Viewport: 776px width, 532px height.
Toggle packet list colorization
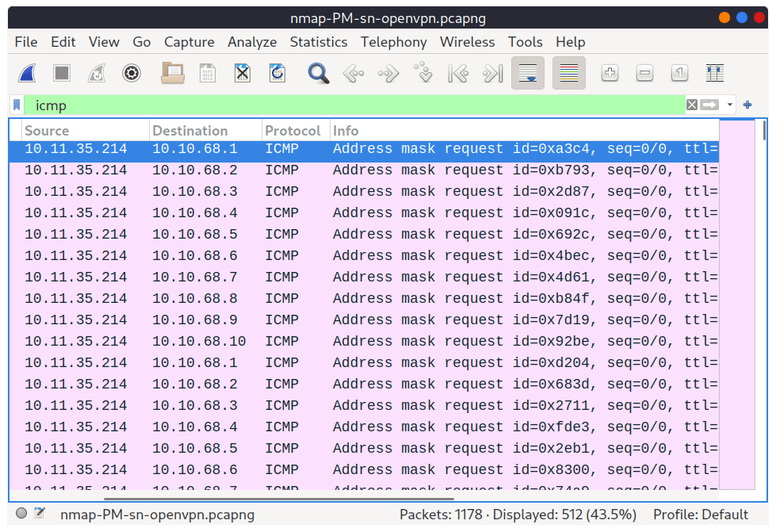[x=568, y=73]
